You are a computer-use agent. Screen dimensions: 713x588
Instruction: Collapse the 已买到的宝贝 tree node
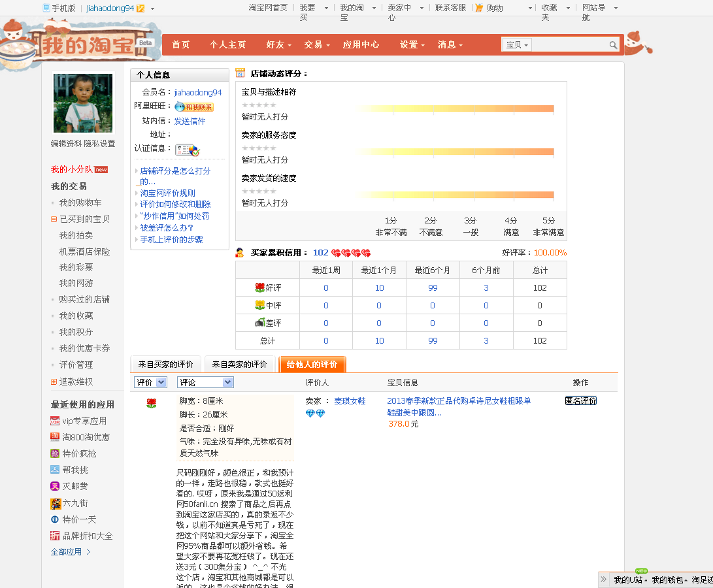(x=54, y=219)
